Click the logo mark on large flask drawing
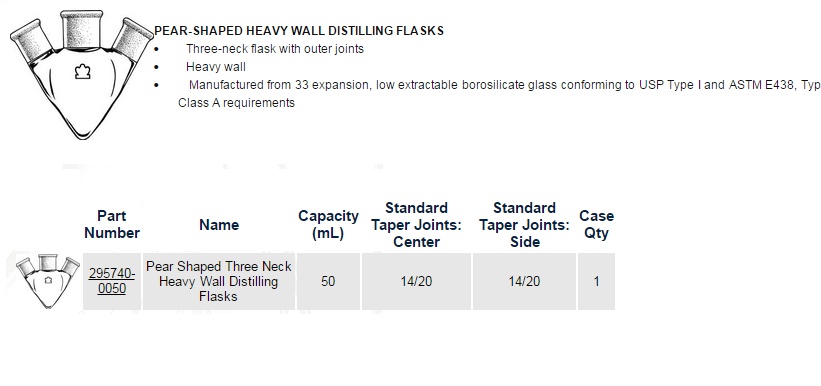 point(82,71)
